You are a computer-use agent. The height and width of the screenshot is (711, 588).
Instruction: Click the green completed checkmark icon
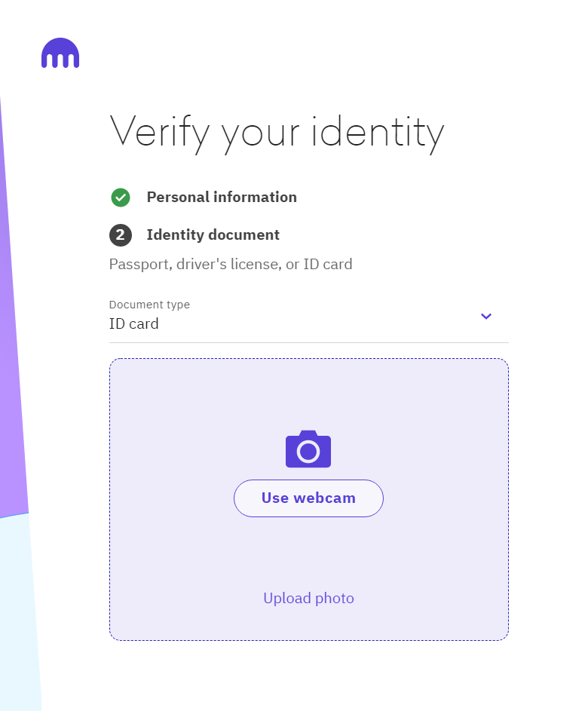point(121,198)
